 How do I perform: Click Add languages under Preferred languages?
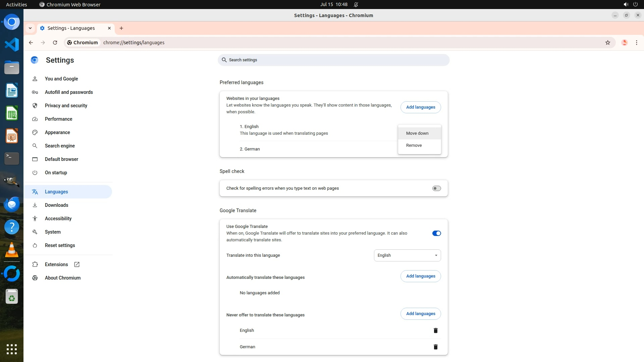[420, 107]
